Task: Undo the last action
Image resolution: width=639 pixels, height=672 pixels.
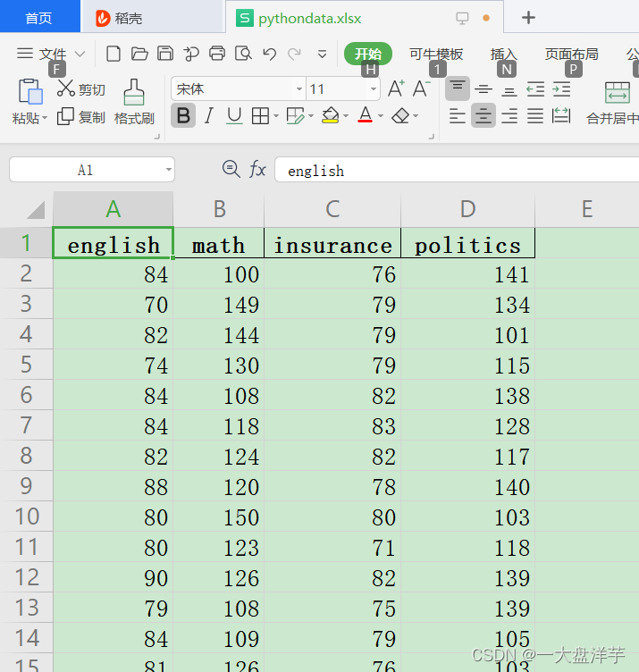Action: [270, 54]
